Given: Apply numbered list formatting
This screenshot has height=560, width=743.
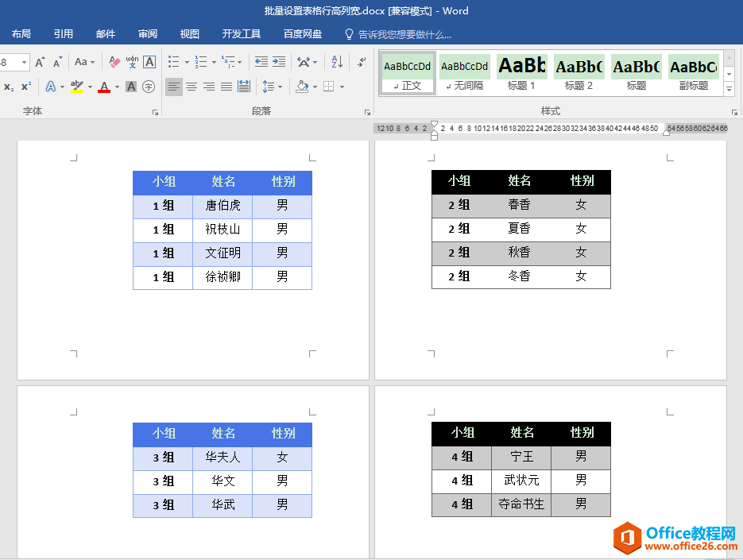Looking at the screenshot, I should [201, 62].
